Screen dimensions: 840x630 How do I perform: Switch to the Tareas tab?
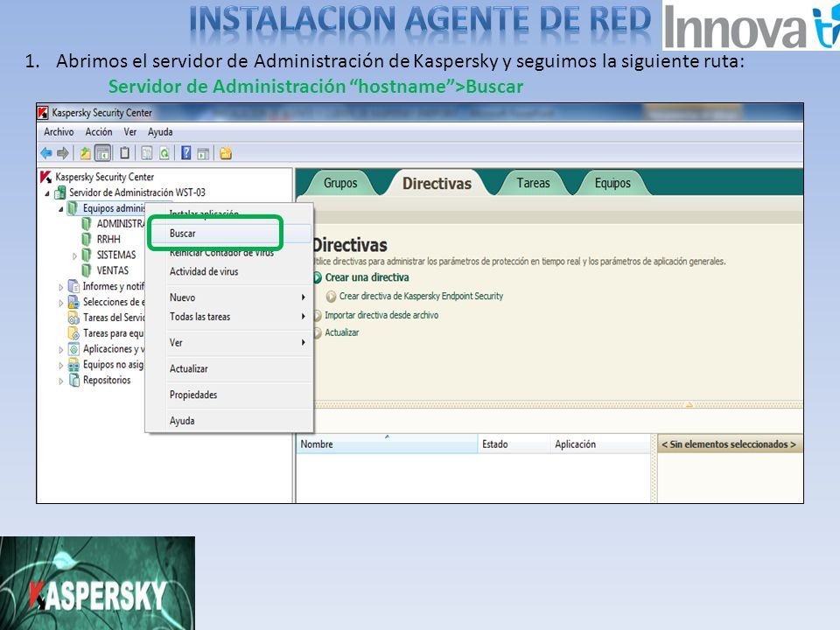click(533, 183)
